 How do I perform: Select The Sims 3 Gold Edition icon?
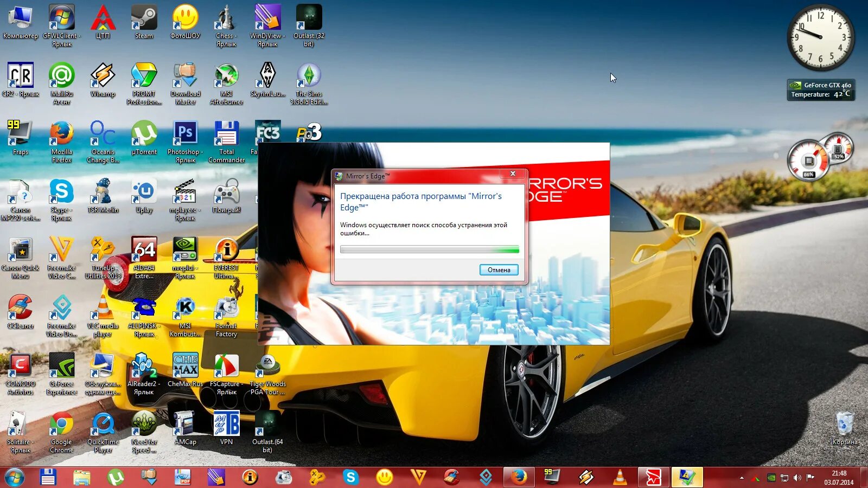[309, 83]
